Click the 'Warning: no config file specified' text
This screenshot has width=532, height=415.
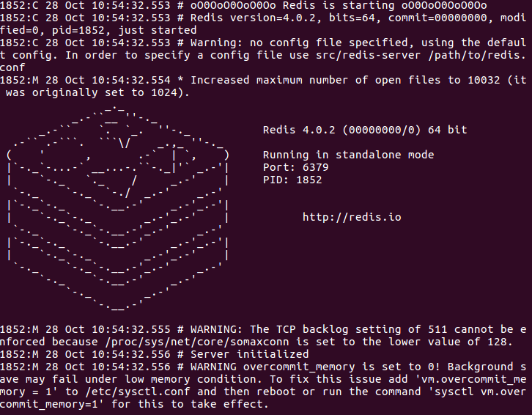[x=299, y=43]
